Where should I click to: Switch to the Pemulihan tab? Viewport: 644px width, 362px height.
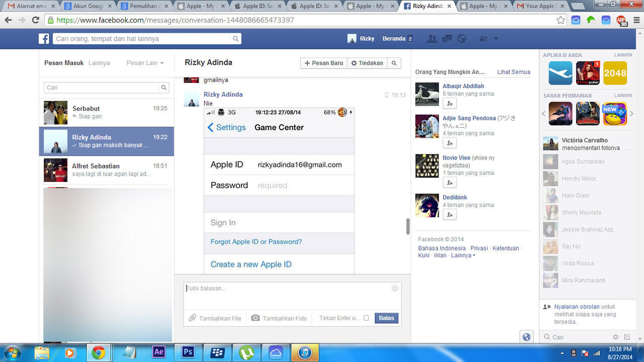point(143,6)
